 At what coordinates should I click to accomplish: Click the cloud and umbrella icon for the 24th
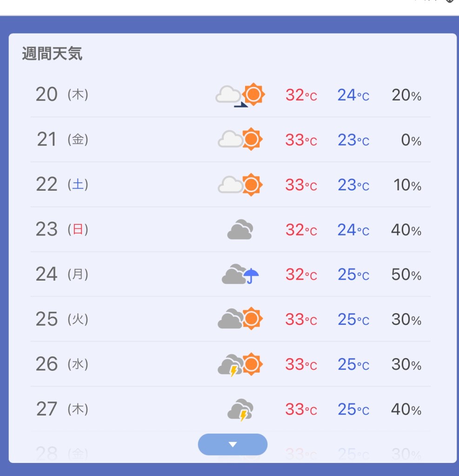[x=240, y=275]
